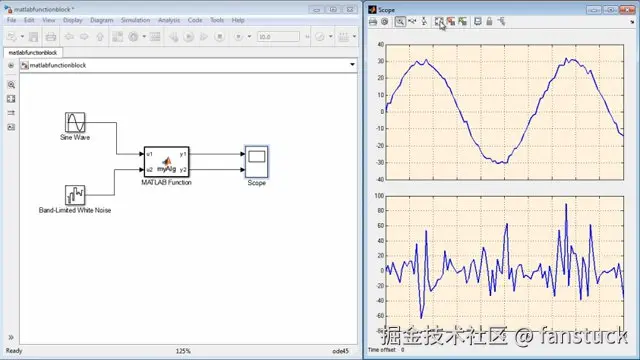Image resolution: width=640 pixels, height=360 pixels.
Task: Select the Band-Limited White Noise block
Action: pos(75,195)
